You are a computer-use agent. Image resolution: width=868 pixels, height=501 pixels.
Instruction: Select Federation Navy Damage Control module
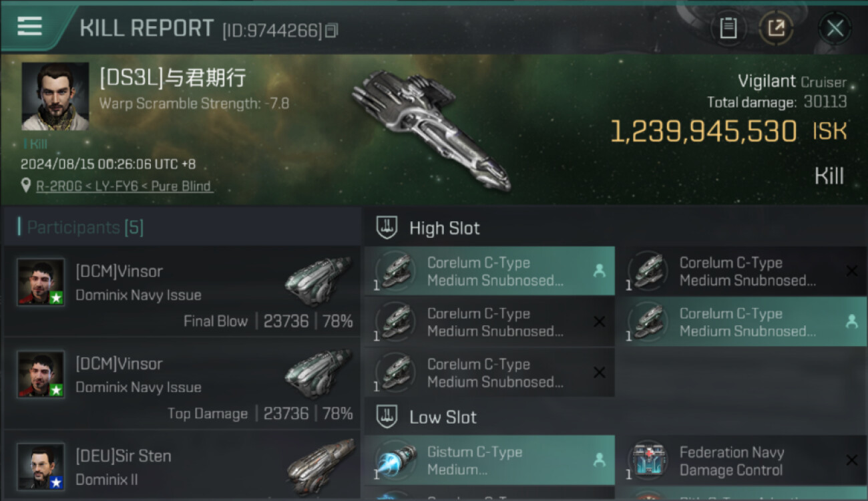742,460
